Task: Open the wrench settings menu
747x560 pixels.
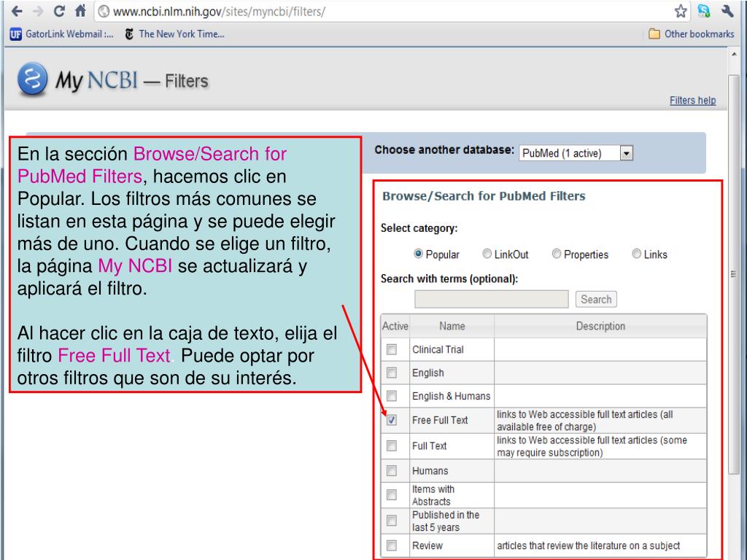Action: [727, 11]
